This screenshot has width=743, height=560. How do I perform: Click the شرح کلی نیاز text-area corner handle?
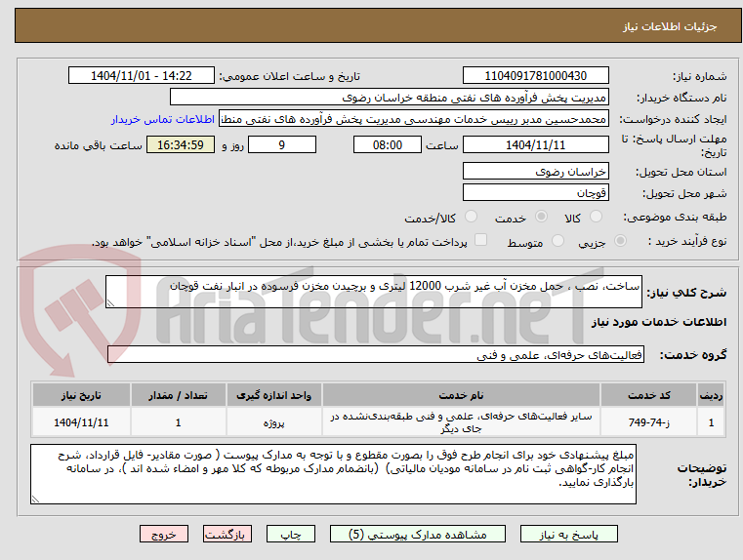click(x=110, y=303)
